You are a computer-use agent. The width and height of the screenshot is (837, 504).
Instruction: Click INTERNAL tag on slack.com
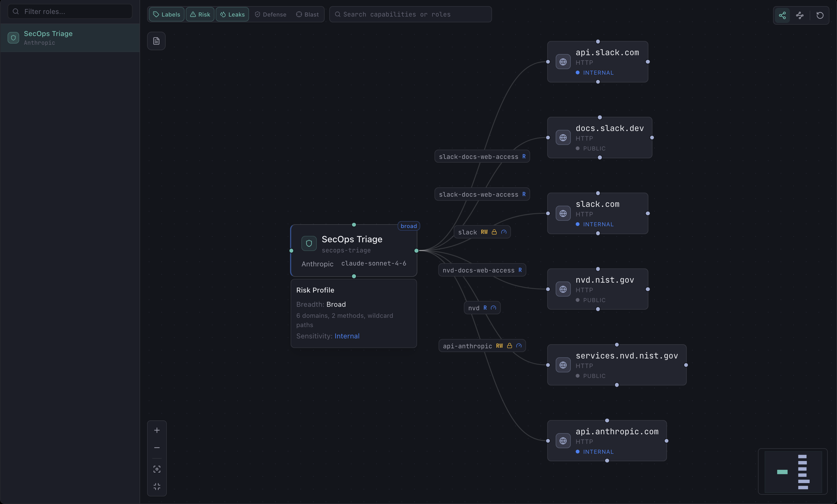(595, 224)
